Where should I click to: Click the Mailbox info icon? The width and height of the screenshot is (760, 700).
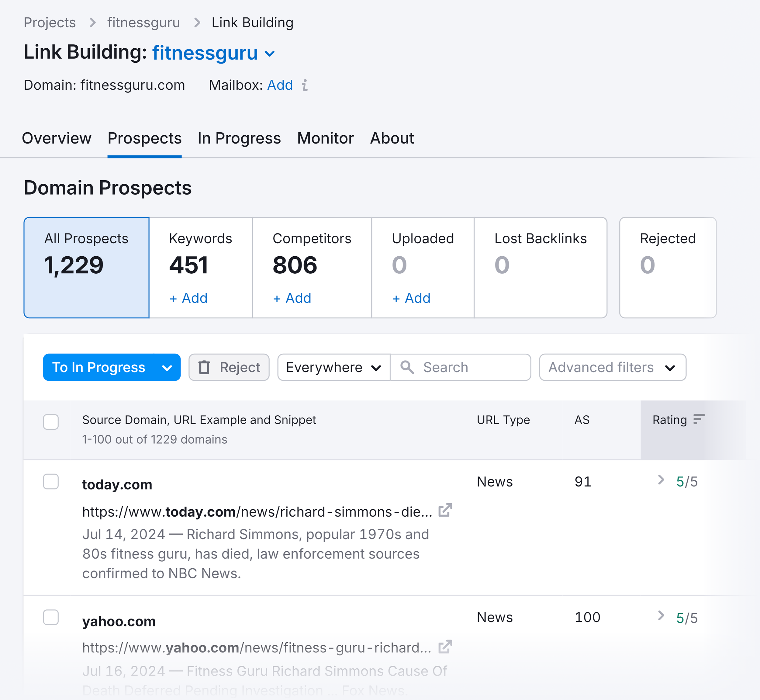pyautogui.click(x=305, y=85)
